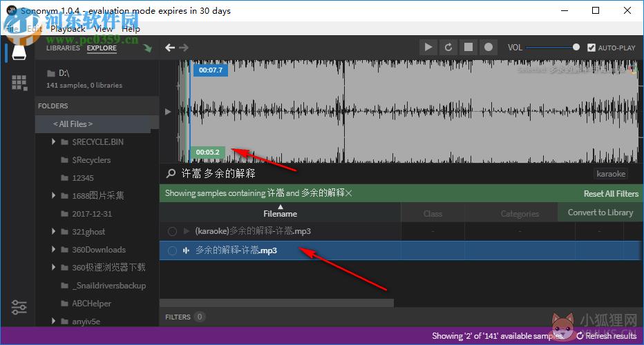Click the waveform icon on selected mp3 row
This screenshot has height=345, width=644.
click(186, 250)
